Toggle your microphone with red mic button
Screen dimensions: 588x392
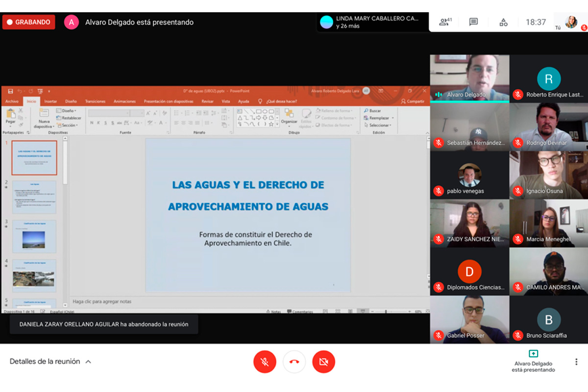coord(265,362)
